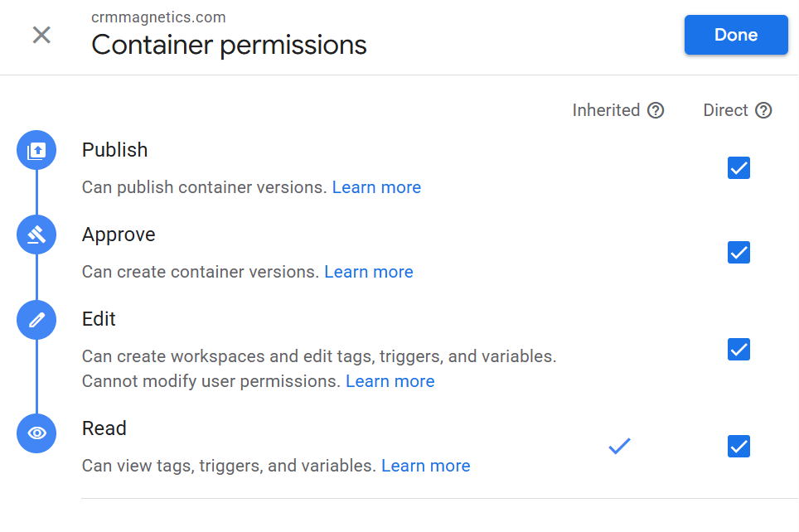Toggle the direct Approve permission checkbox
The height and width of the screenshot is (532, 799).
click(x=738, y=252)
